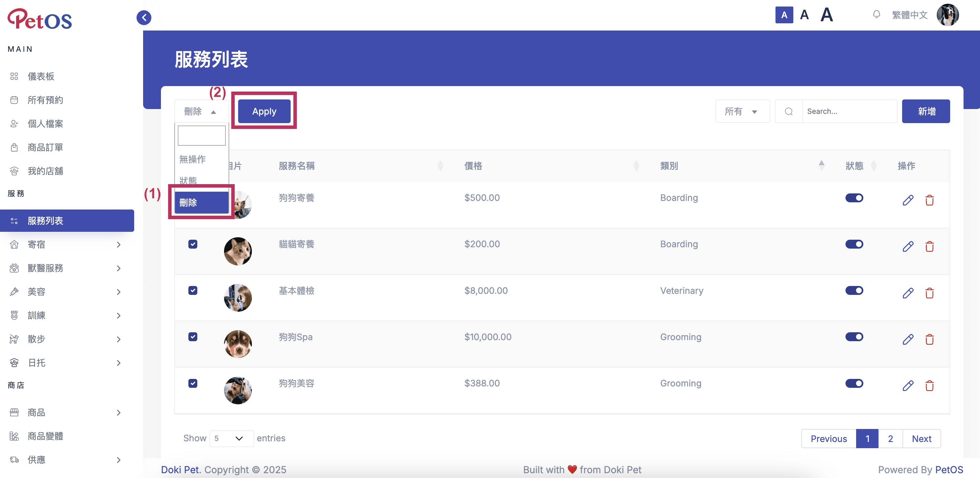Choose 刪除 option in bulk action list

(202, 203)
